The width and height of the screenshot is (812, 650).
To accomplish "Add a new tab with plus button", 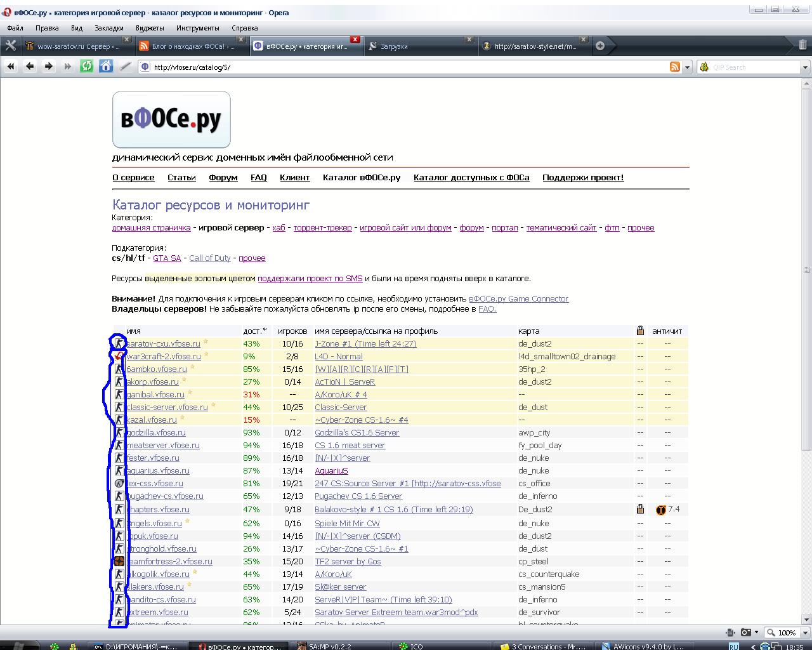I will pos(600,46).
